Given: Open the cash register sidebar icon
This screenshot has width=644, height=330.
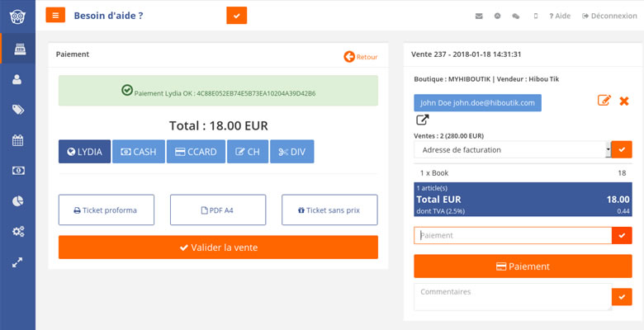Looking at the screenshot, I should tap(18, 49).
